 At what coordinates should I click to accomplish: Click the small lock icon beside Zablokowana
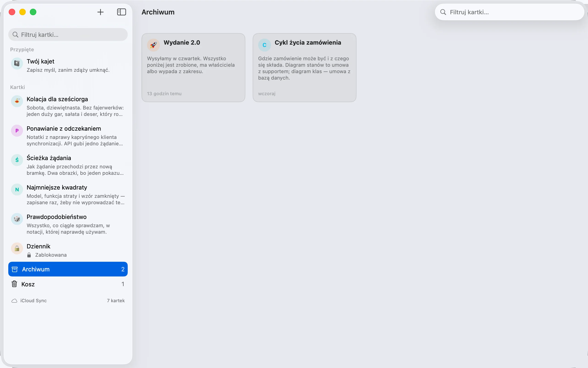click(x=29, y=255)
